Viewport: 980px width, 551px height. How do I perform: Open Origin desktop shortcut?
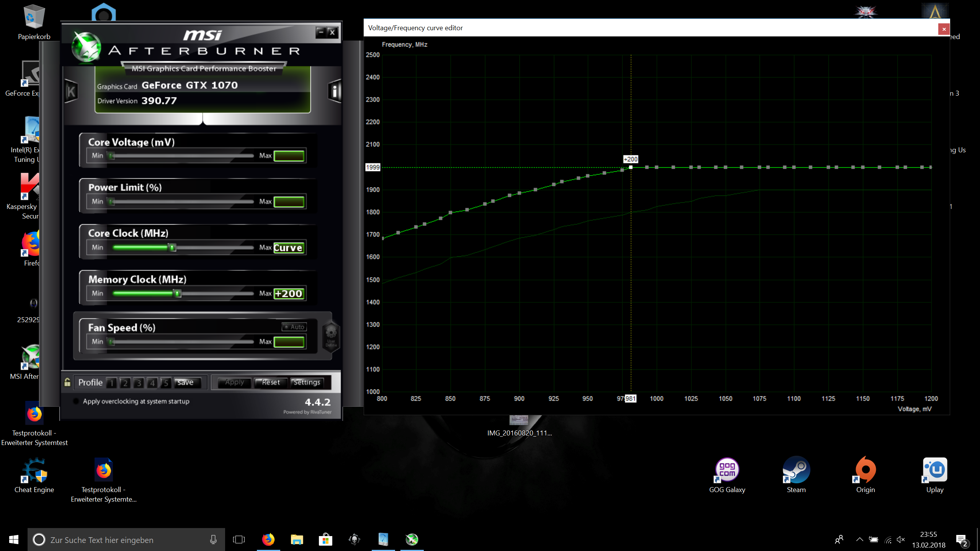click(866, 475)
